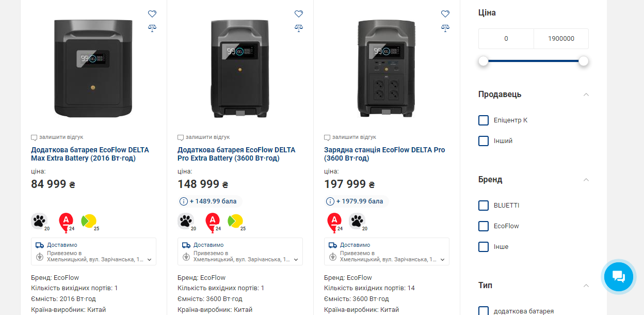This screenshot has height=315, width=644.
Task: Select the Інший seller checkbox
Action: pyautogui.click(x=484, y=141)
